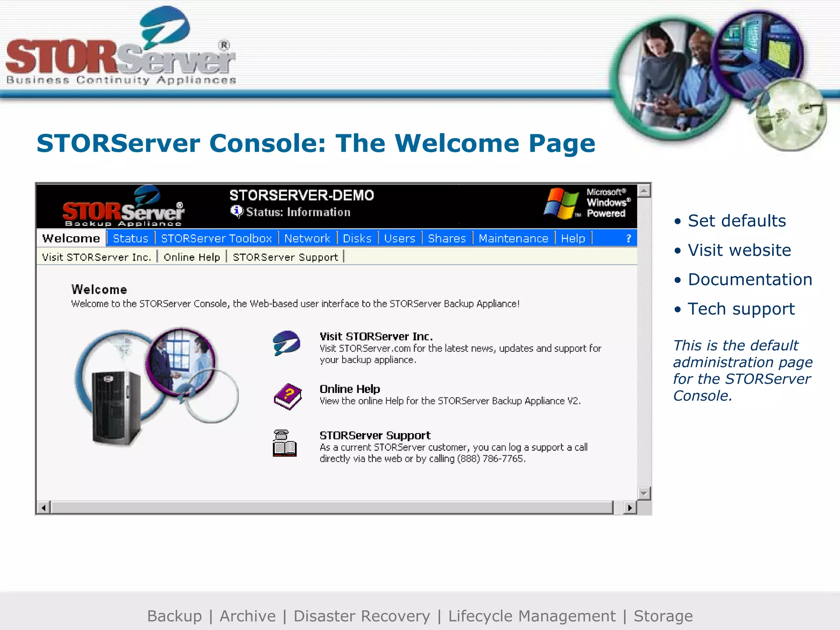The image size is (840, 630).
Task: Click the Welcome page heading
Action: (x=99, y=290)
